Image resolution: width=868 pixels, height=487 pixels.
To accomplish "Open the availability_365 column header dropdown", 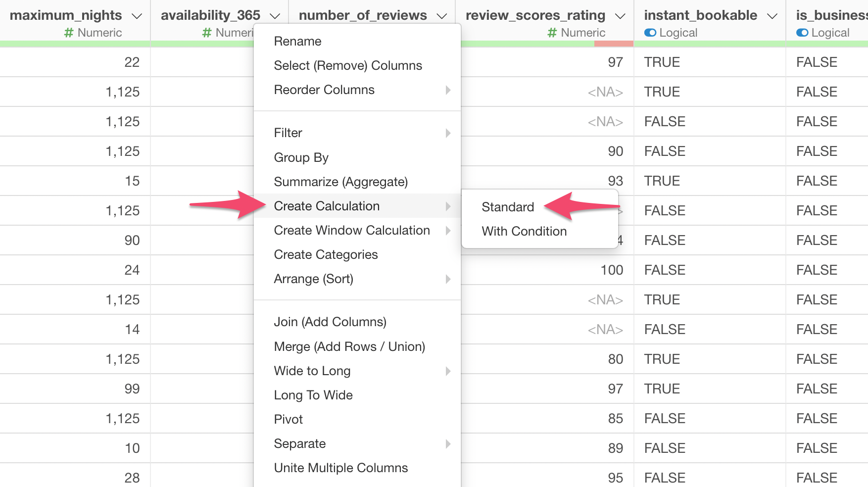I will (276, 15).
